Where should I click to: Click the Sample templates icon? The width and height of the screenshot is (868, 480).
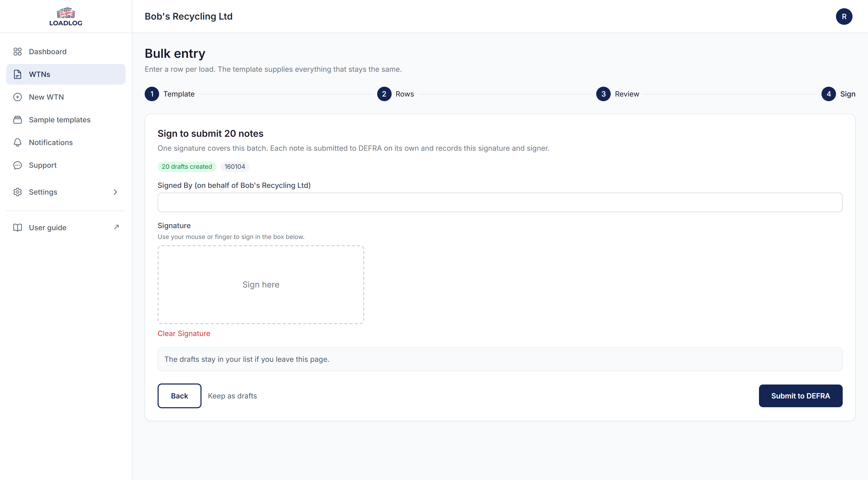[18, 120]
